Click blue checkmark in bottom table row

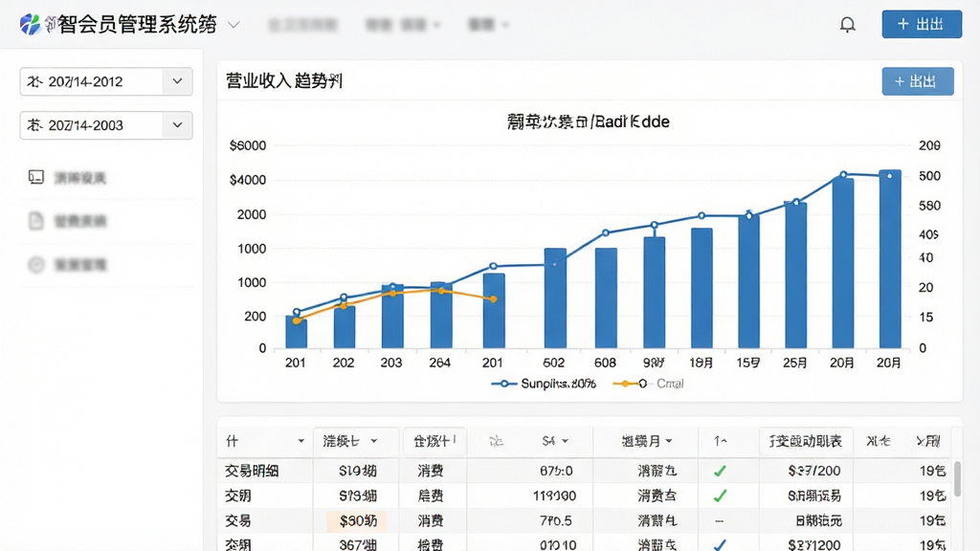pyautogui.click(x=720, y=544)
